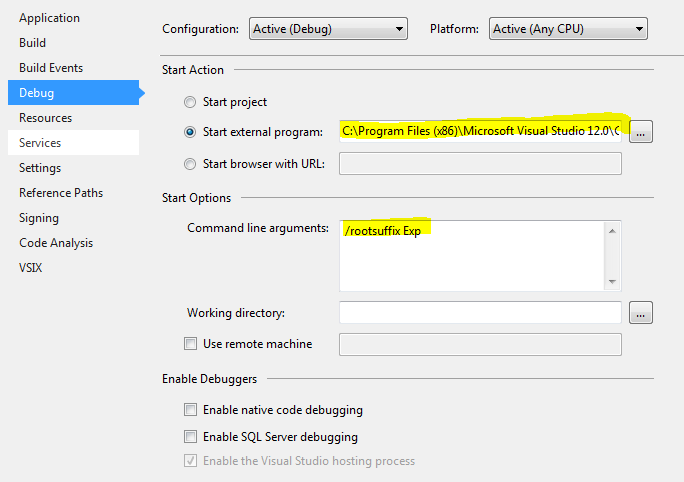Enable Use remote machine checkbox
This screenshot has width=684, height=482.
[190, 344]
